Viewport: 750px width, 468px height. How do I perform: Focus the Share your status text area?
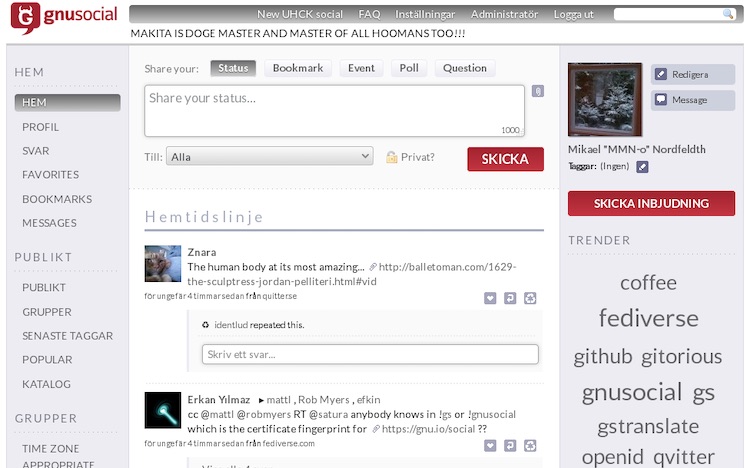click(334, 111)
